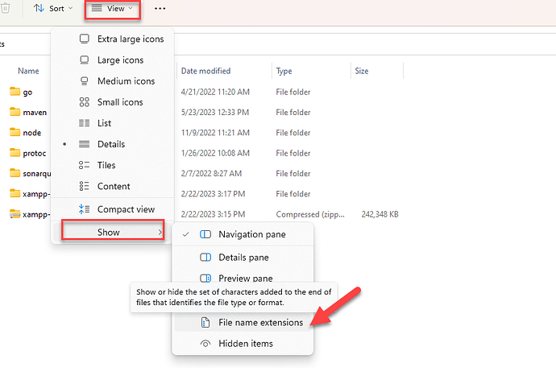Click the Compact view arrows icon

coord(84,209)
